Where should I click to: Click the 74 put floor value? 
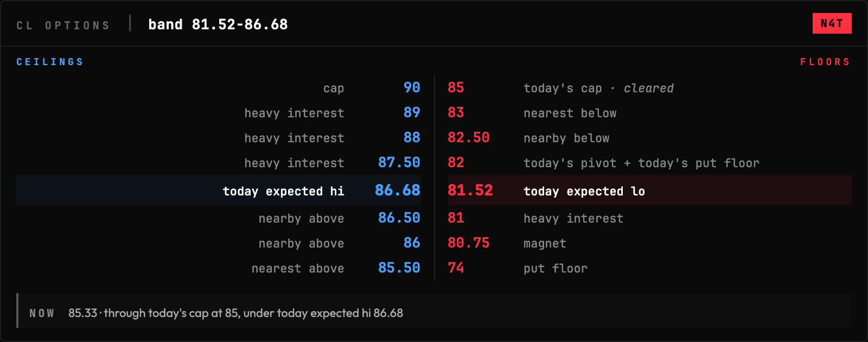(456, 268)
